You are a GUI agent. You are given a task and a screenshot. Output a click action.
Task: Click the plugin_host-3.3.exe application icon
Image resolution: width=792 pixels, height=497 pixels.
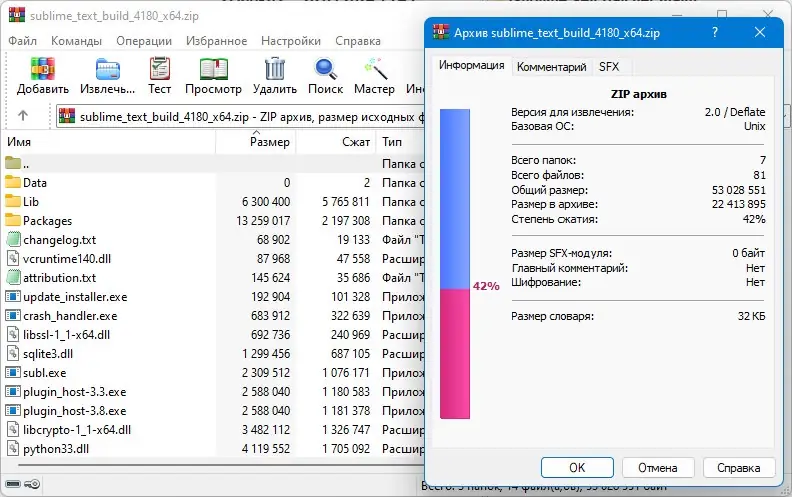[x=13, y=391]
